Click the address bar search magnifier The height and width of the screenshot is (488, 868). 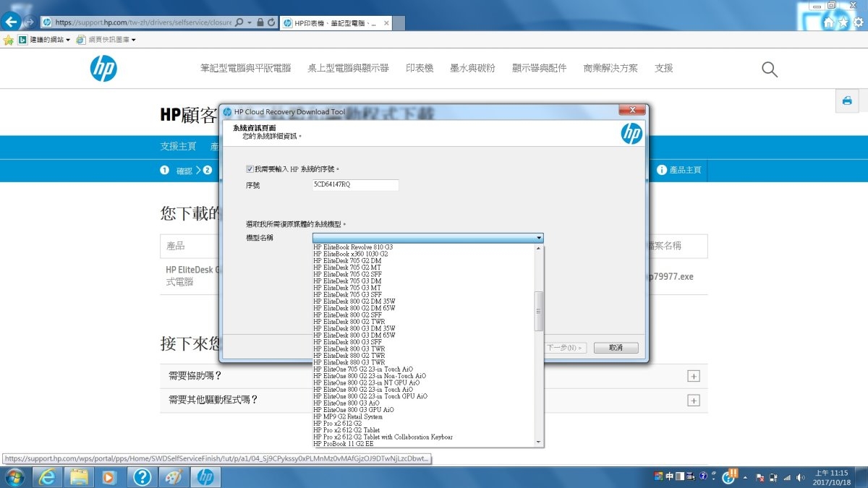tap(239, 22)
